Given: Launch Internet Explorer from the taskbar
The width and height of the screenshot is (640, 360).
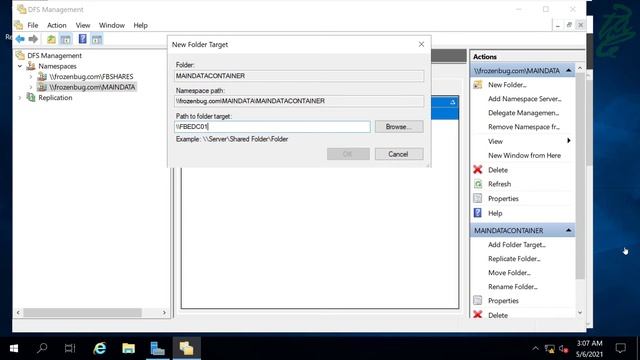Looking at the screenshot, I should click(x=100, y=349).
